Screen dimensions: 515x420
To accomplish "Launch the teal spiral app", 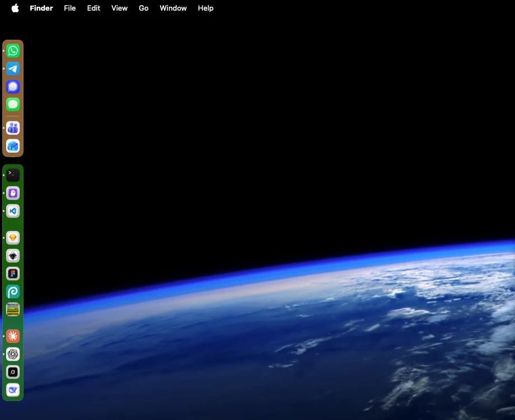I will 13,292.
